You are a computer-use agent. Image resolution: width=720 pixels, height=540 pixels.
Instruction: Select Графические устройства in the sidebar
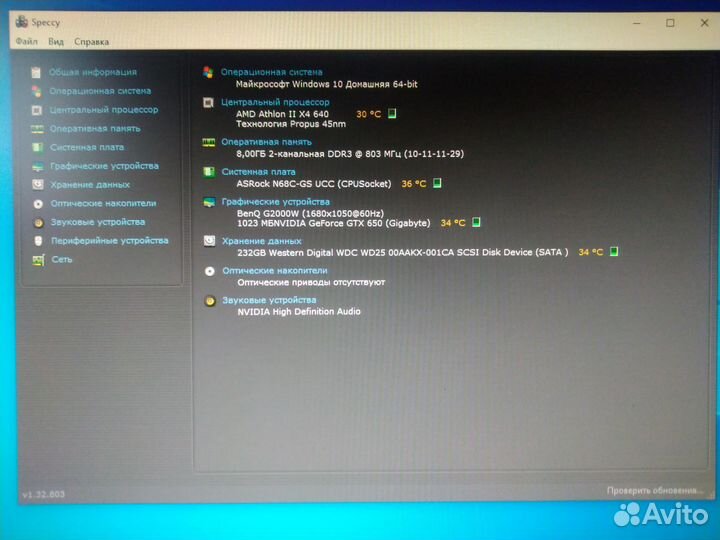pos(104,166)
